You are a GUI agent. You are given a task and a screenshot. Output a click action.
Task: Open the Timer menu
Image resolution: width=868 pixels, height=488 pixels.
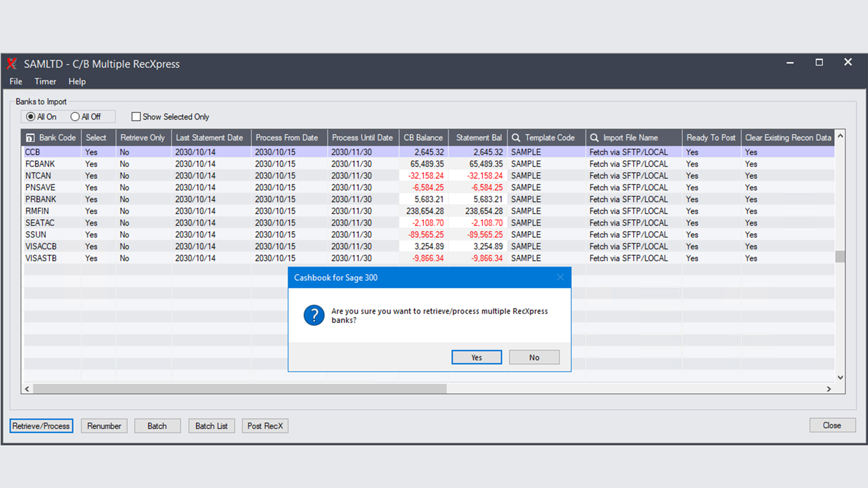45,82
